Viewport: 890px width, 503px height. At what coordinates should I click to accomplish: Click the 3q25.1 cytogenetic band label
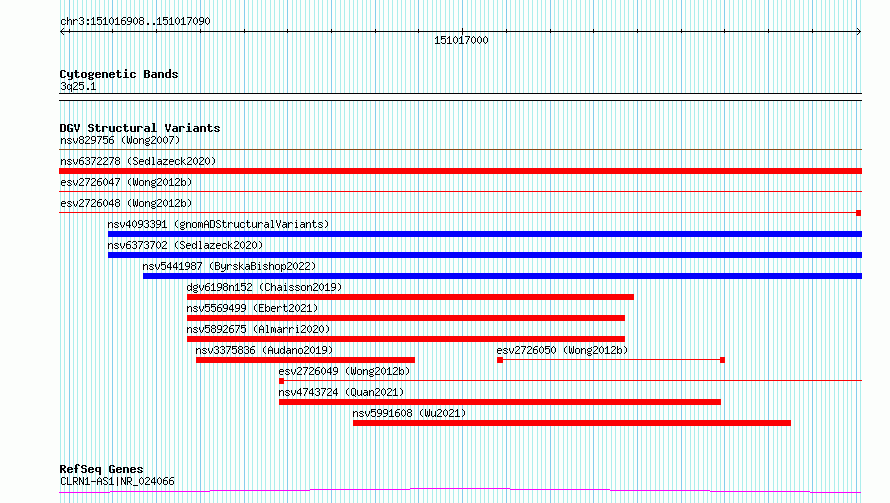click(x=78, y=86)
